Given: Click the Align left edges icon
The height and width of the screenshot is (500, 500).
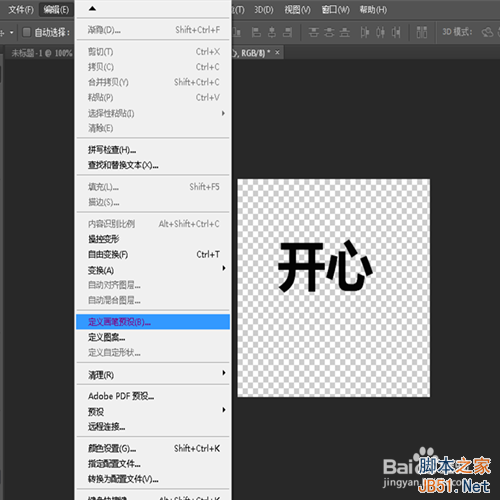Looking at the screenshot, I should coord(256,32).
